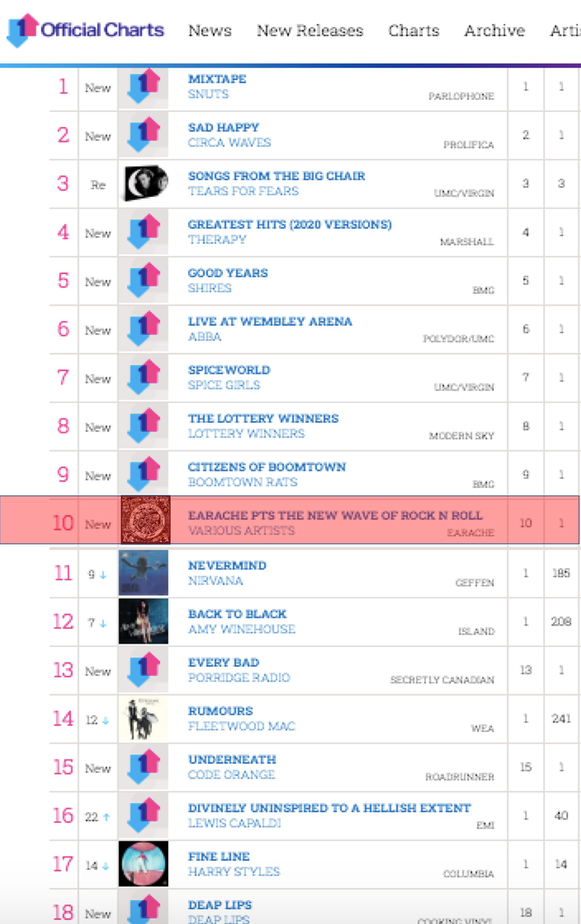Open the Charts navigation tab

click(414, 30)
